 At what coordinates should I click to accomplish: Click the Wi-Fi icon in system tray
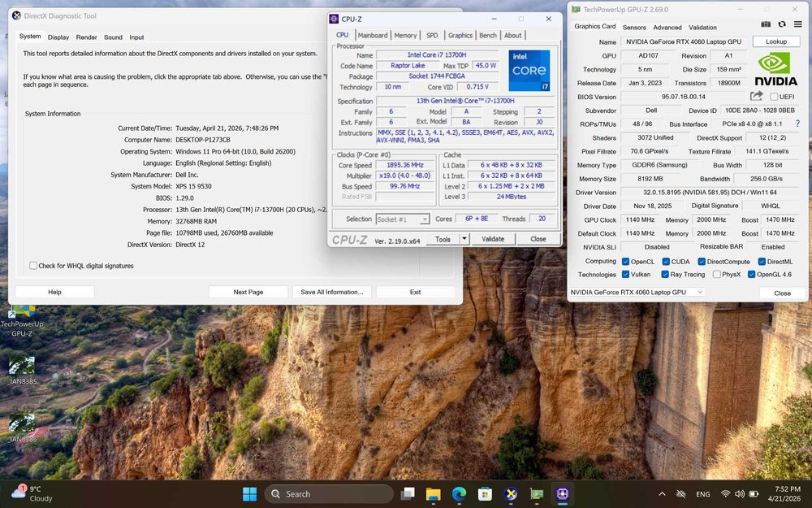725,494
